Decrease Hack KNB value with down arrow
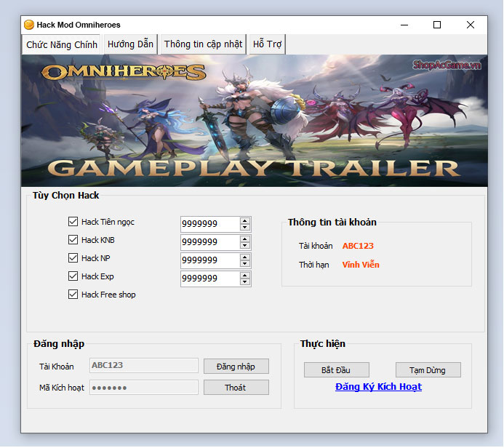This screenshot has height=448, width=504. [245, 246]
